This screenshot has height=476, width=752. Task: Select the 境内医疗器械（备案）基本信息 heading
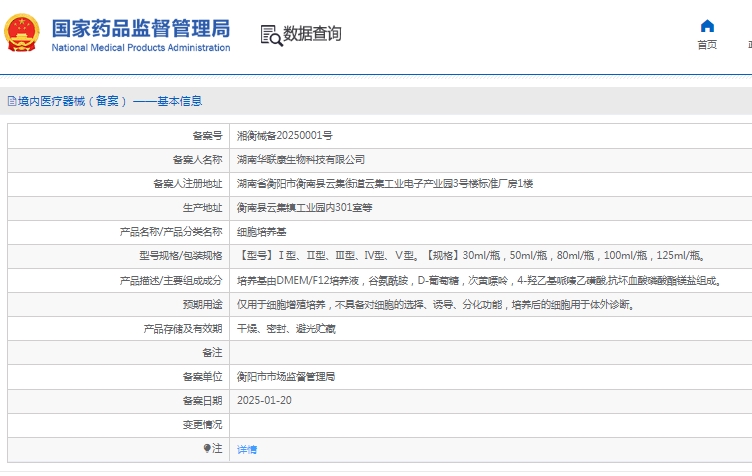(110, 101)
